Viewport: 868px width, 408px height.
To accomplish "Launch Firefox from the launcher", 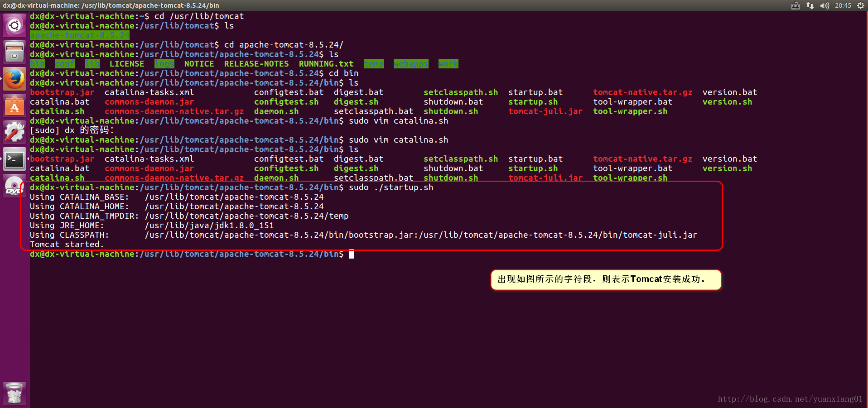I will [x=14, y=79].
